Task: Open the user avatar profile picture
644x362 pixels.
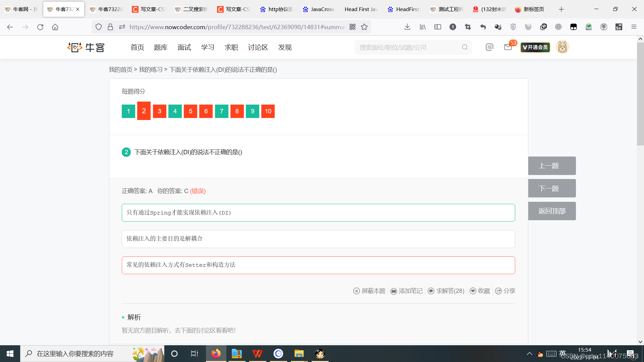Action: (562, 47)
